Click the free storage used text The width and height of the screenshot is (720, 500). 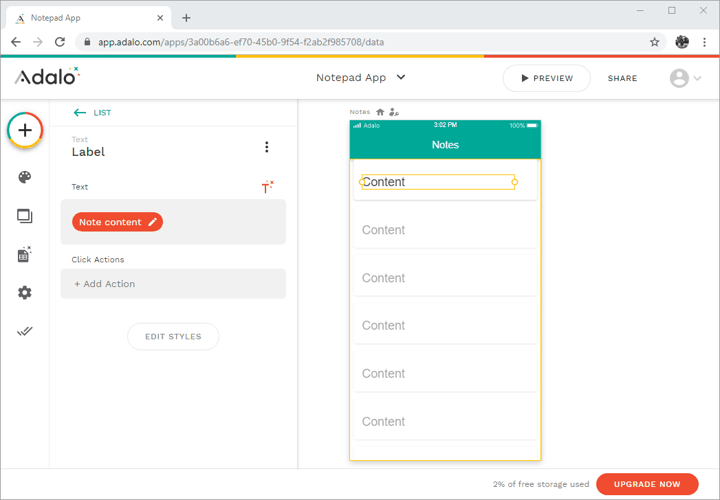(x=541, y=484)
